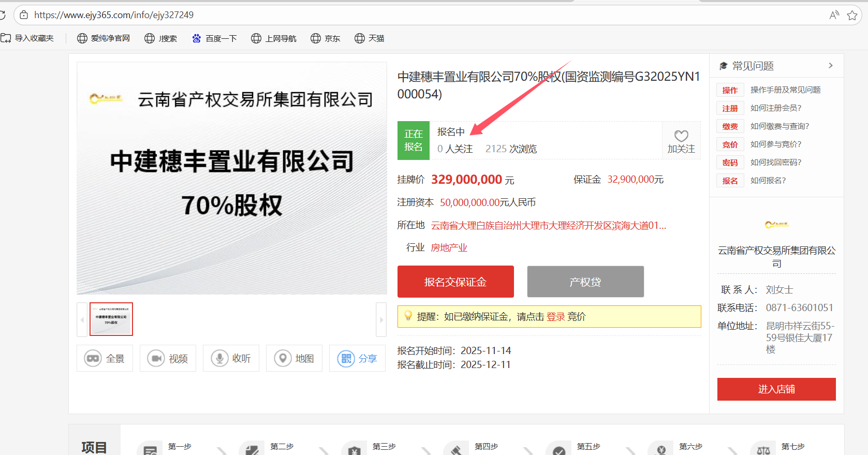
Task: Select the small gallery thumbnail
Action: [111, 319]
